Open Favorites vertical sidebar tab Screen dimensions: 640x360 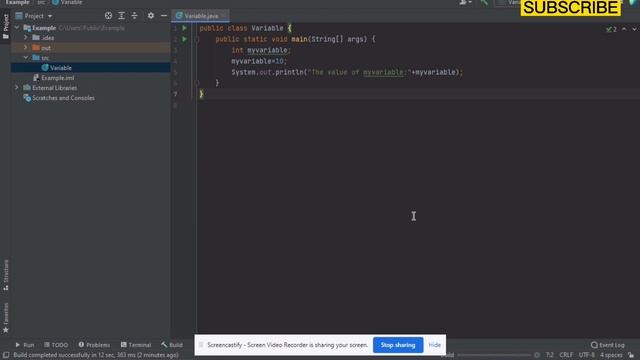tap(5, 318)
